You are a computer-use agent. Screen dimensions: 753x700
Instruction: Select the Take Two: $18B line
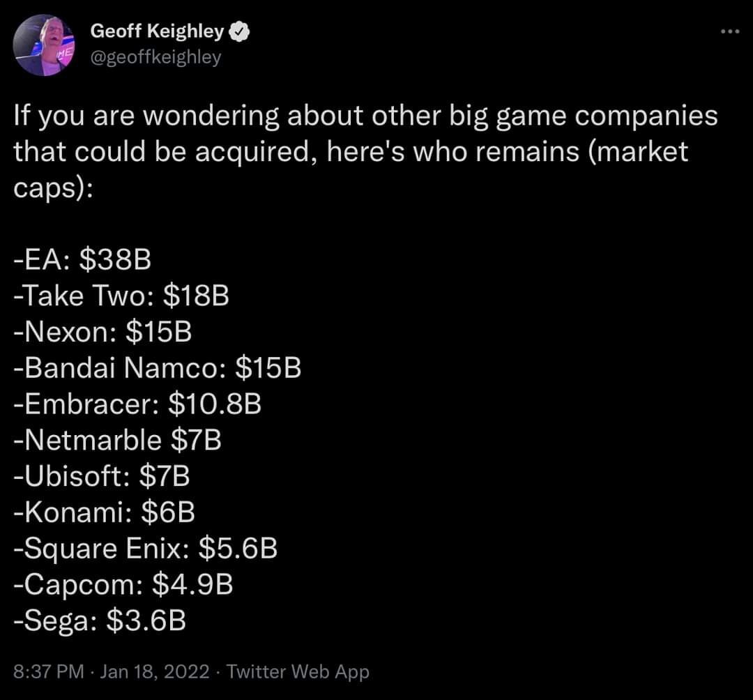point(121,295)
